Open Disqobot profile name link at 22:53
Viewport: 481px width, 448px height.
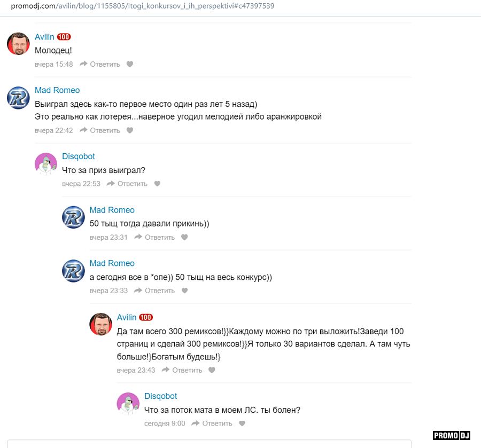79,156
